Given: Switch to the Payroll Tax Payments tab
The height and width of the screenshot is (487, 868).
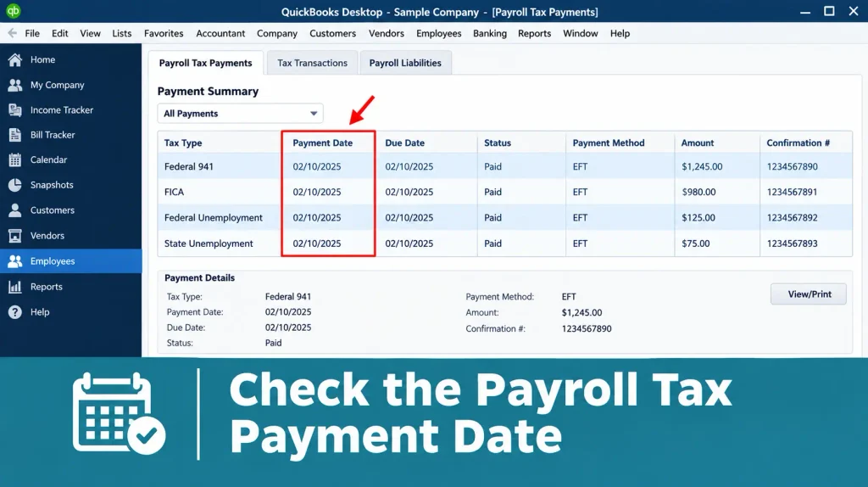Looking at the screenshot, I should pos(205,63).
